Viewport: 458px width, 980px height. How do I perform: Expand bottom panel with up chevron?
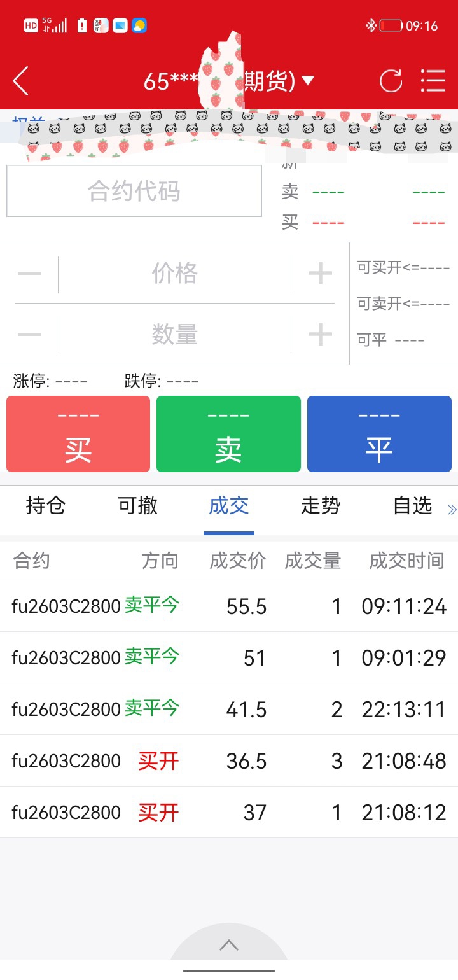(229, 946)
